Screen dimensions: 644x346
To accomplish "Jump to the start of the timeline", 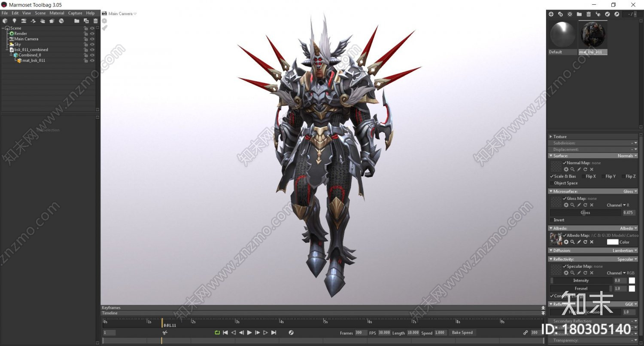I will pos(225,333).
